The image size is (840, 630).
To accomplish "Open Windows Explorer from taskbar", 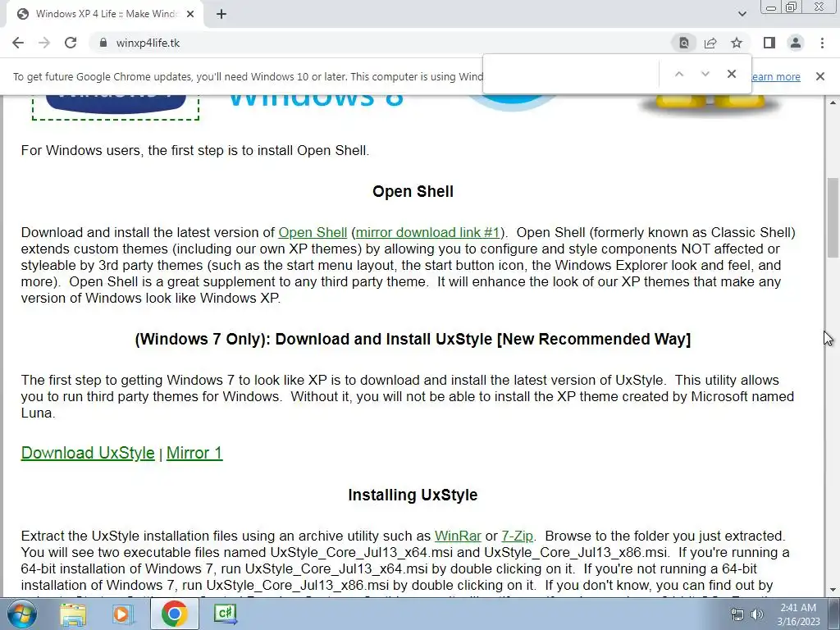I will click(73, 614).
